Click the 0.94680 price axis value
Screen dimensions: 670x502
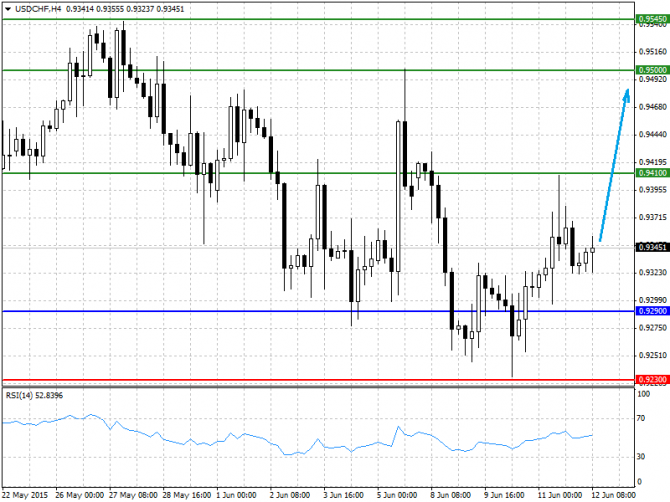(652, 107)
